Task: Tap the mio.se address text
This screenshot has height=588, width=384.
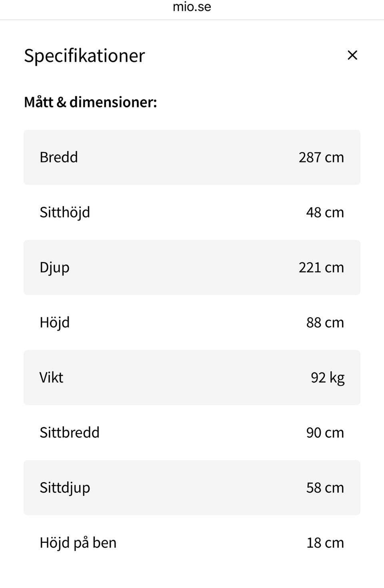Action: 192,7
